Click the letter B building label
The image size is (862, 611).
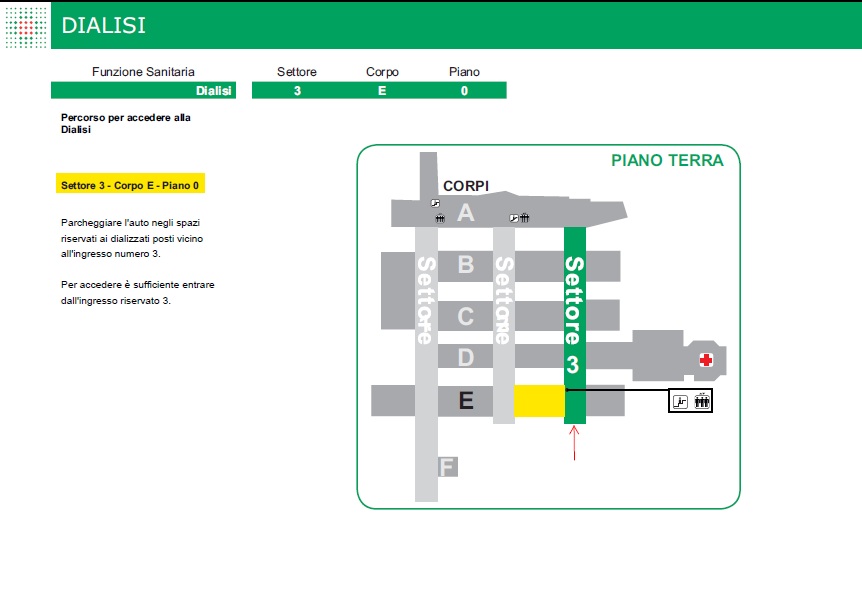465,265
